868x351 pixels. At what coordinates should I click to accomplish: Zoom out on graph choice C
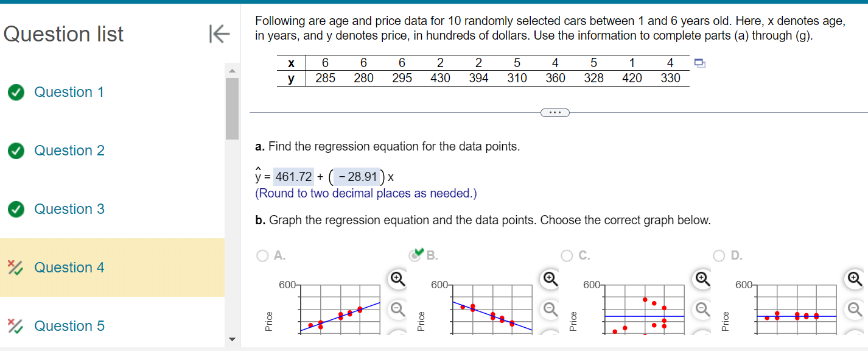701,311
